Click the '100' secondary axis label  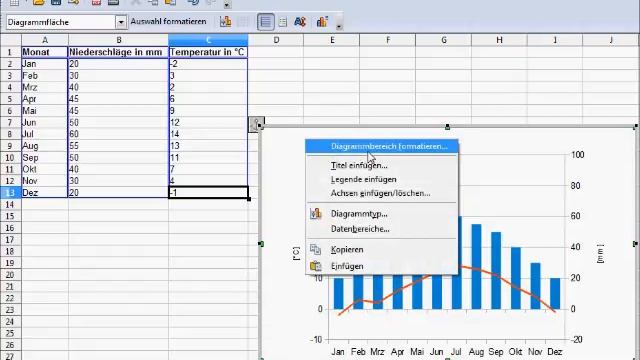pos(578,155)
